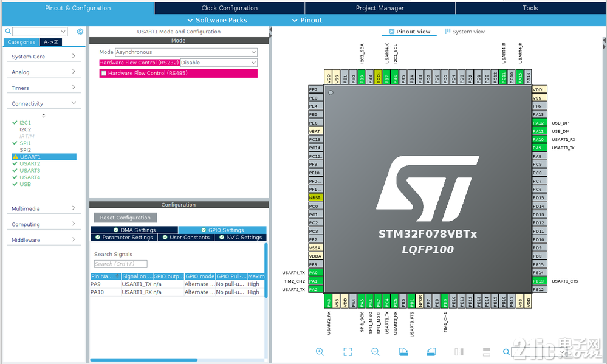Screen dimensions: 607x364
Task: Select USART2 in the Connectivity list
Action: [x=30, y=164]
